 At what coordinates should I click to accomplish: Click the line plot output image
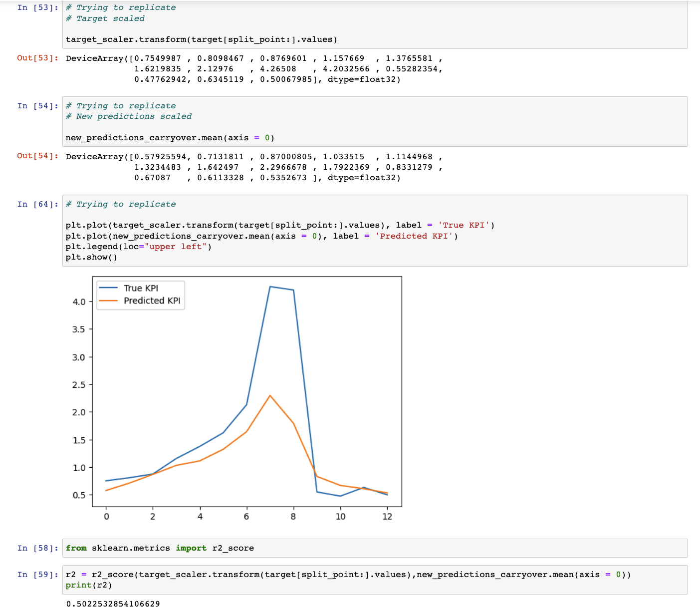click(236, 399)
